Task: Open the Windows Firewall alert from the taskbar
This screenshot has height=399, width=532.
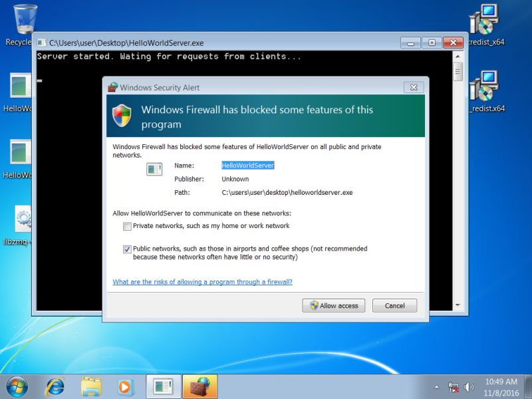Action: pyautogui.click(x=199, y=386)
